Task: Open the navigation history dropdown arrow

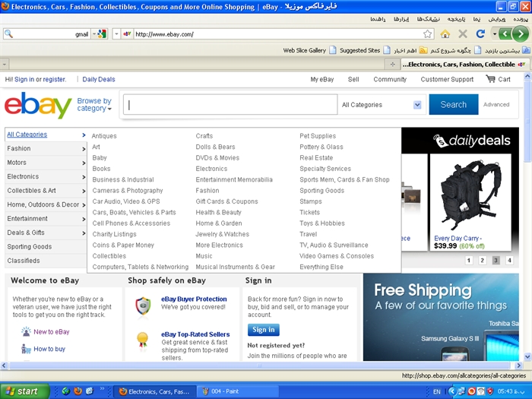Action: coord(494,34)
